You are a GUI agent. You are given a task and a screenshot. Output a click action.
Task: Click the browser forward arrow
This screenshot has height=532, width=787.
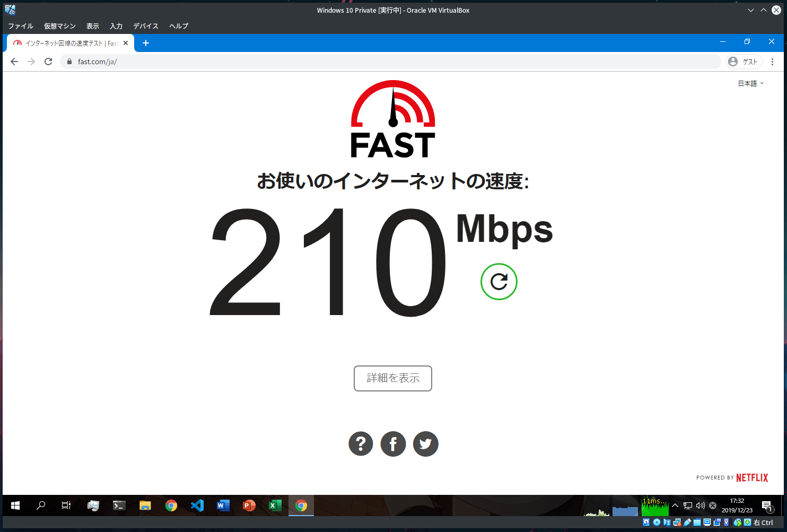(31, 62)
